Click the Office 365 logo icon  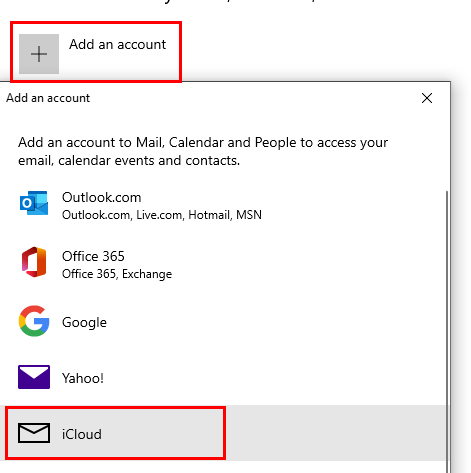(34, 262)
